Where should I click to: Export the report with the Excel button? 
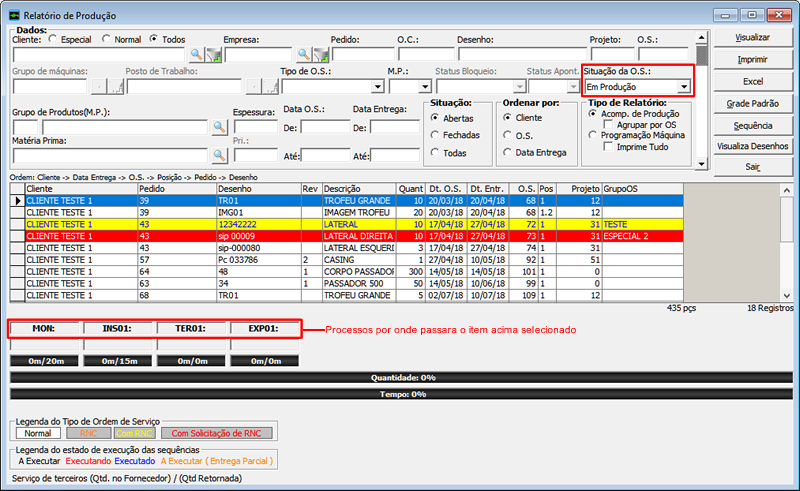(753, 81)
